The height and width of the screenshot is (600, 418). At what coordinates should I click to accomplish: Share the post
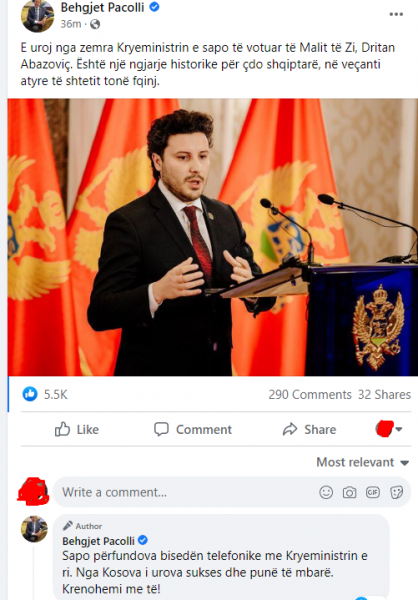point(309,429)
